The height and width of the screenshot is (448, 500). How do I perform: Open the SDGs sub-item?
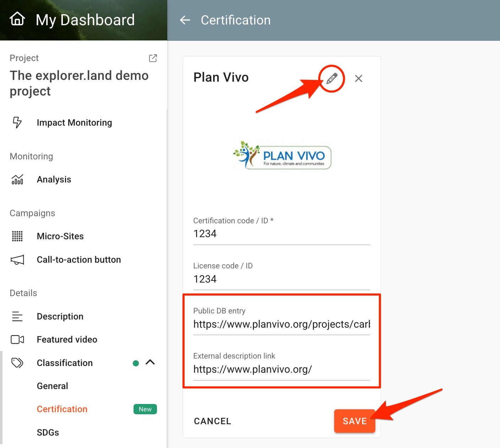(48, 432)
